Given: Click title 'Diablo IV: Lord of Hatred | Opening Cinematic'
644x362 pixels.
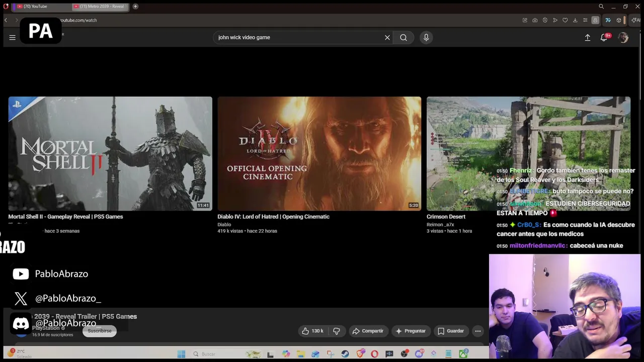Looking at the screenshot, I should tap(273, 217).
